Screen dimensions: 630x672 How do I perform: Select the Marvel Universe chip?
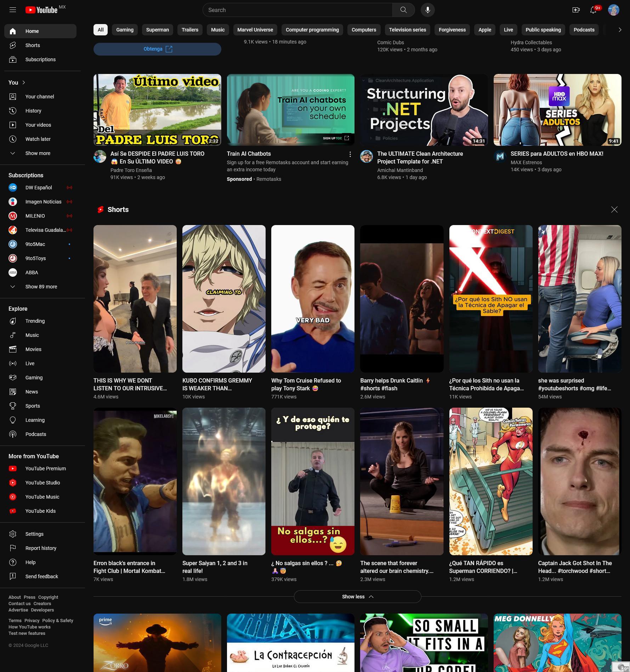coord(255,30)
